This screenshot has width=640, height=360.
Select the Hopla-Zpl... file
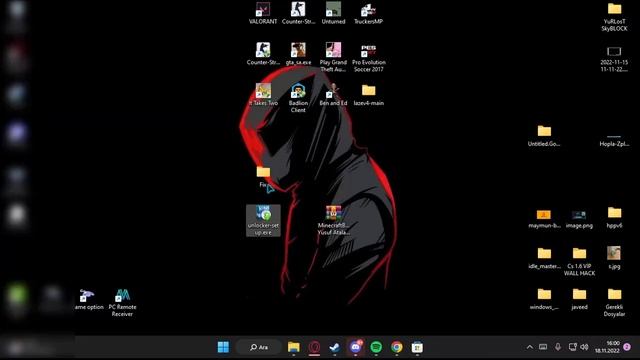pyautogui.click(x=614, y=140)
